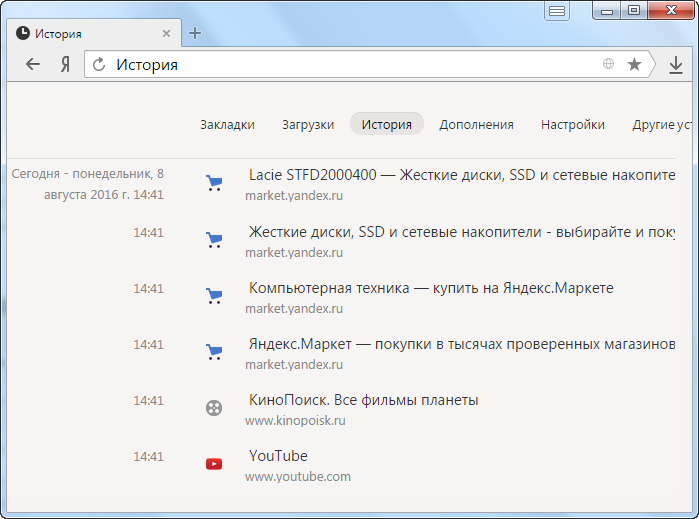Open the browser menu button in title bar

(557, 11)
